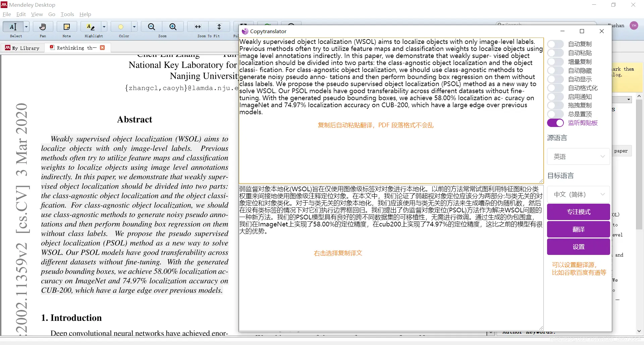644x345 pixels.
Task: Zoom out of the PDF
Action: 152,27
